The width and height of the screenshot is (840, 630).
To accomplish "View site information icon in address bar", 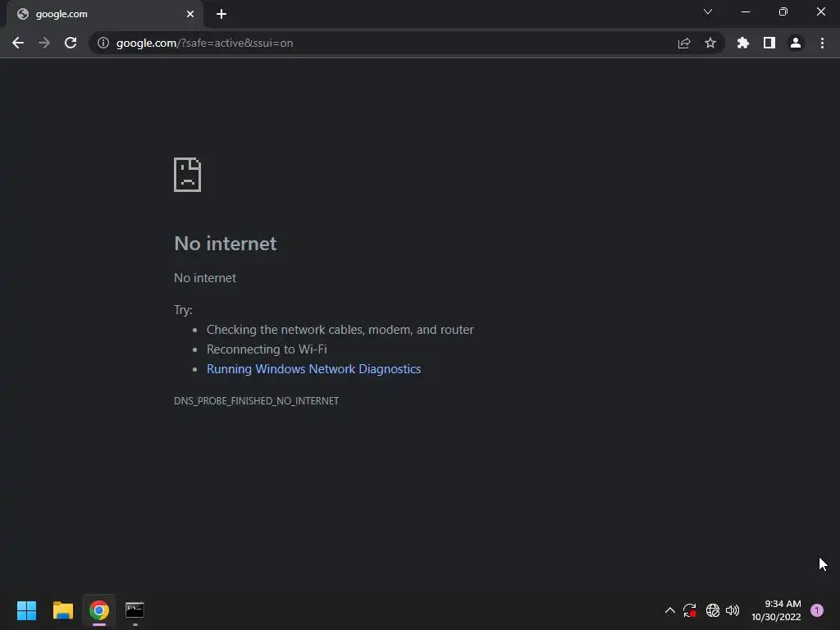I will [x=103, y=43].
